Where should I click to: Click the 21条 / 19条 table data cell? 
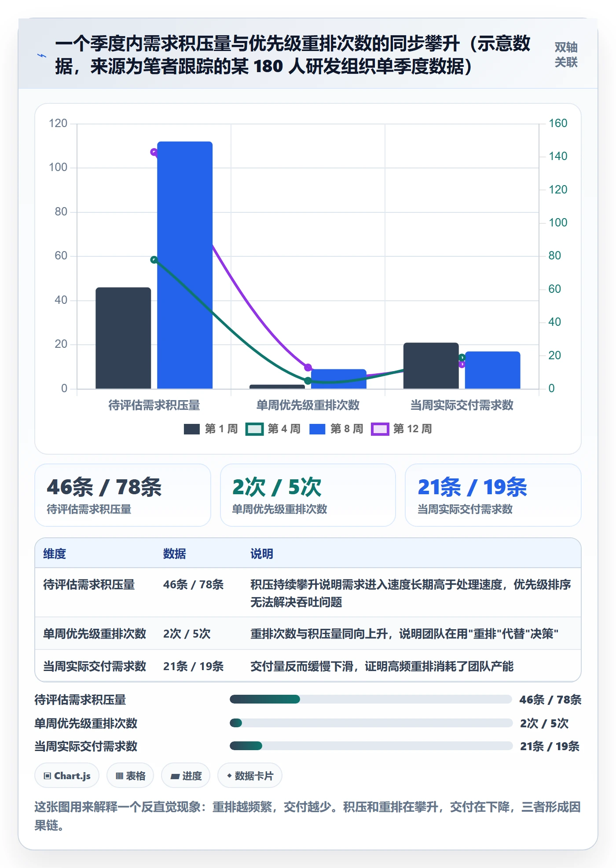[x=194, y=666]
